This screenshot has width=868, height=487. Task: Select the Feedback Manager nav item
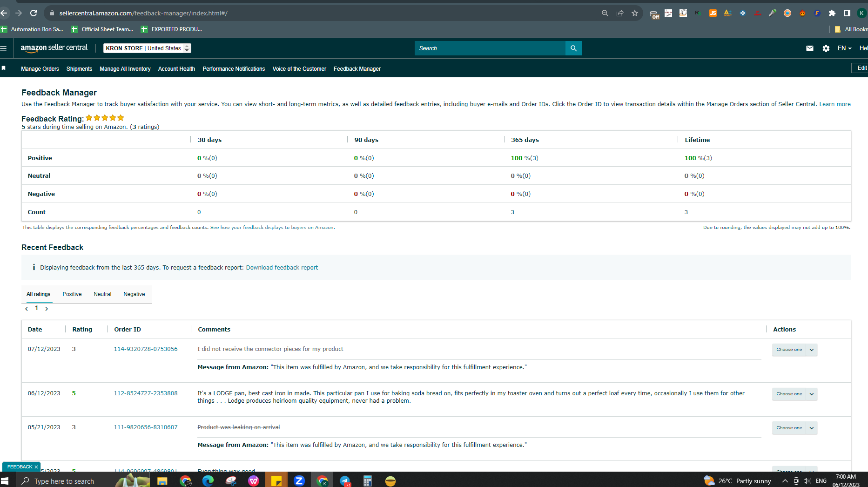point(357,69)
